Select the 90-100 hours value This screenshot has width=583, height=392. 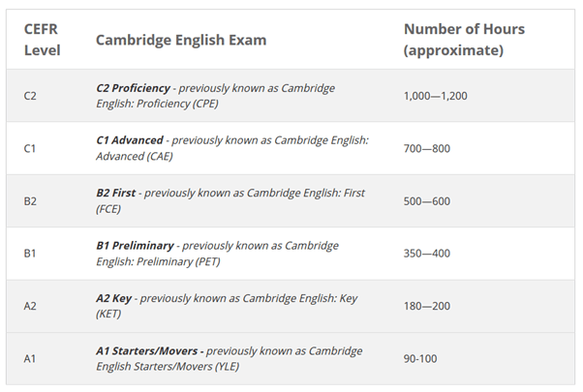(x=420, y=359)
